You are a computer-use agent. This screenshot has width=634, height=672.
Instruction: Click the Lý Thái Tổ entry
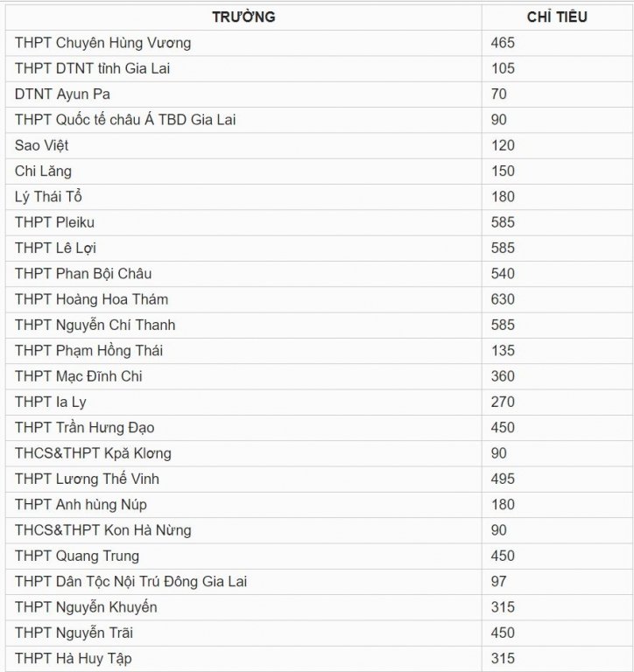point(48,197)
